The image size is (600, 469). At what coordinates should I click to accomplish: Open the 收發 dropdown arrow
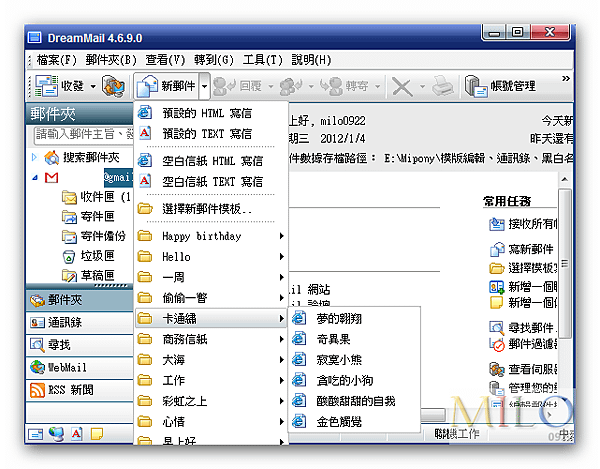93,86
